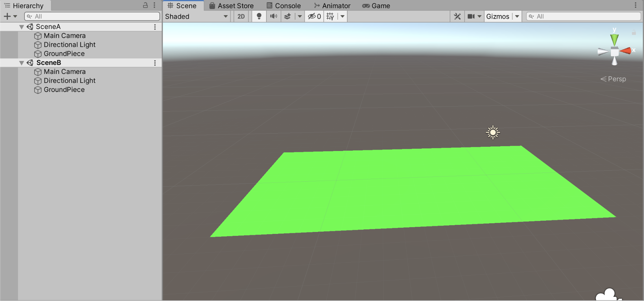Toggle 2D view mode in Scene

point(241,16)
